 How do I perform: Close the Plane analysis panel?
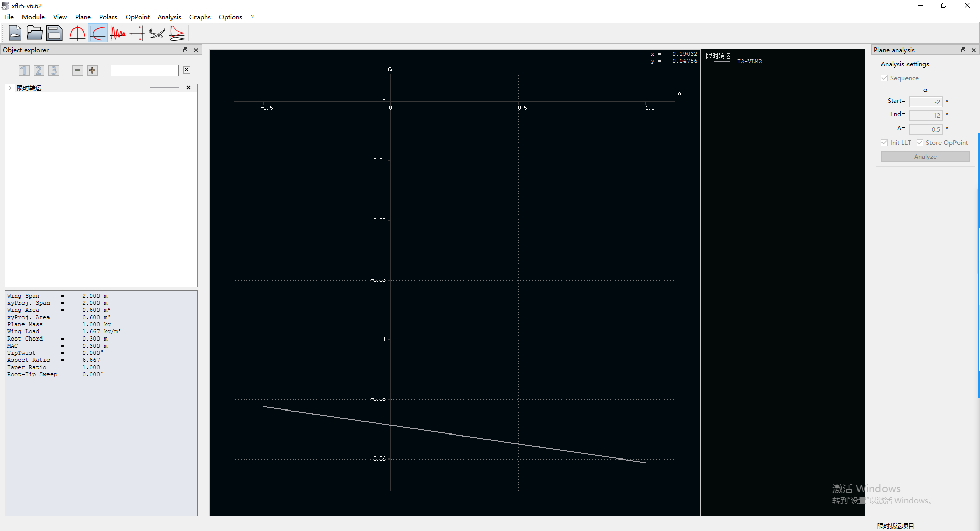pyautogui.click(x=974, y=50)
